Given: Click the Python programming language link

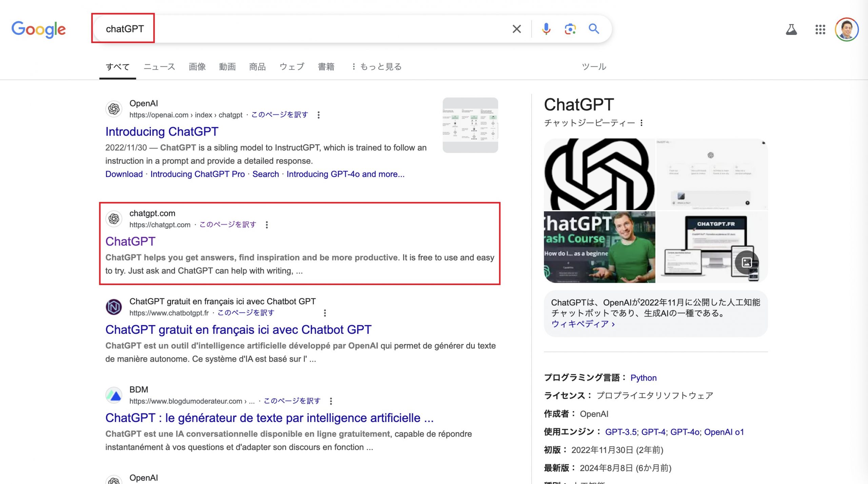Looking at the screenshot, I should 644,378.
